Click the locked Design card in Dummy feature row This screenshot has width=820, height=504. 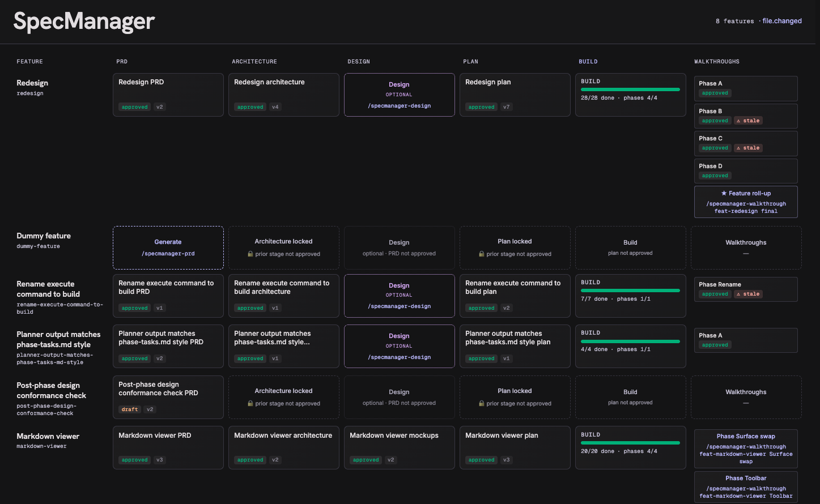click(x=400, y=247)
